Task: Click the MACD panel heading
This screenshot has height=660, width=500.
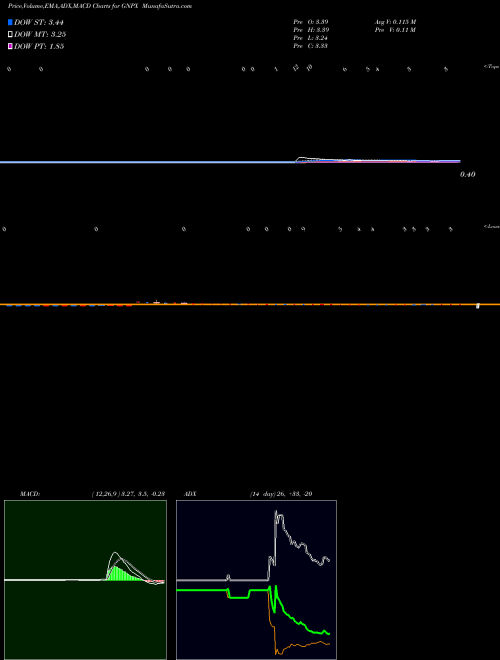Action: point(30,494)
